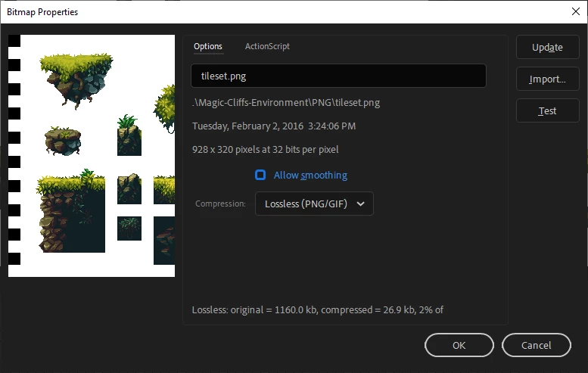Click the Lossless original compressed size text
This screenshot has height=373, width=588.
pyautogui.click(x=318, y=310)
